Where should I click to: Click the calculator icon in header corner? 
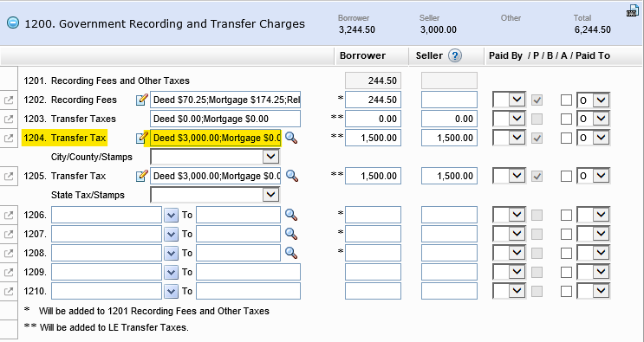(633, 11)
